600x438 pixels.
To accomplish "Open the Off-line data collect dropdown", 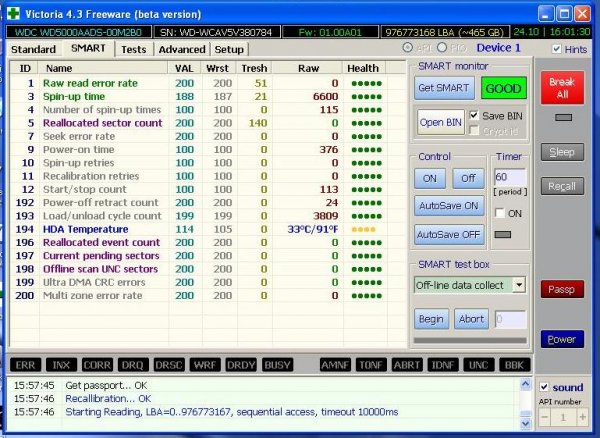I will coord(519,285).
